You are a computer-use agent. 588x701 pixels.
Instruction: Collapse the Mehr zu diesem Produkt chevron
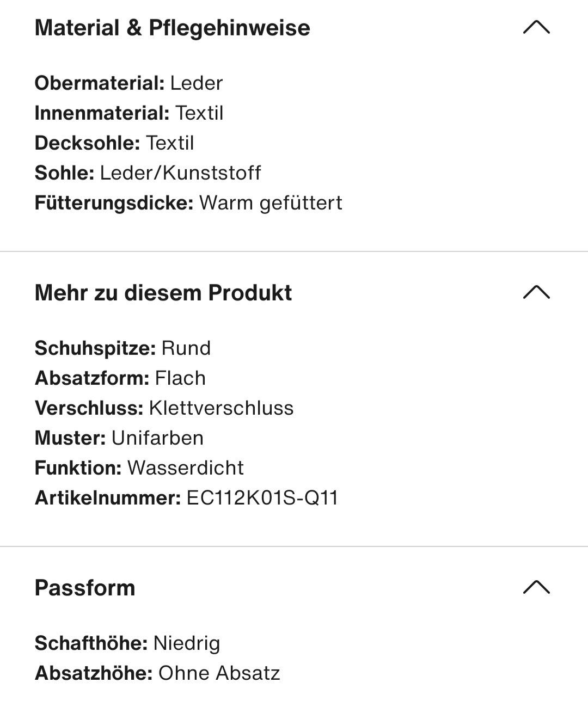point(536,292)
